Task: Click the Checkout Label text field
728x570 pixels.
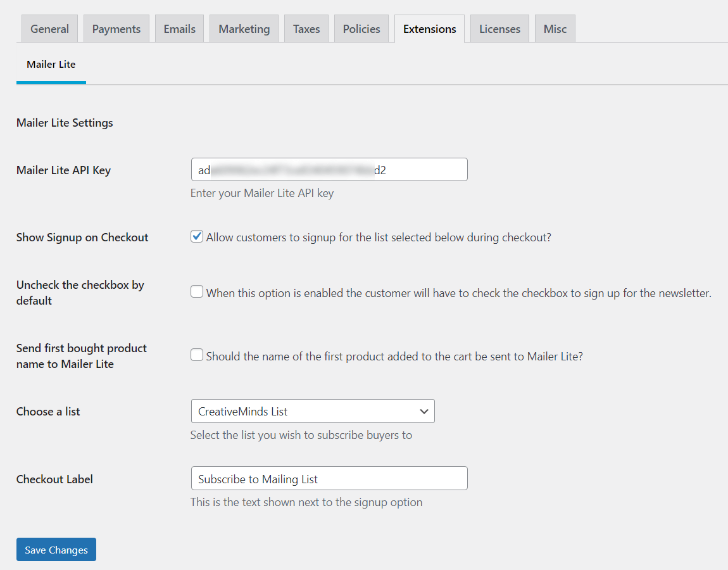Action: click(329, 479)
